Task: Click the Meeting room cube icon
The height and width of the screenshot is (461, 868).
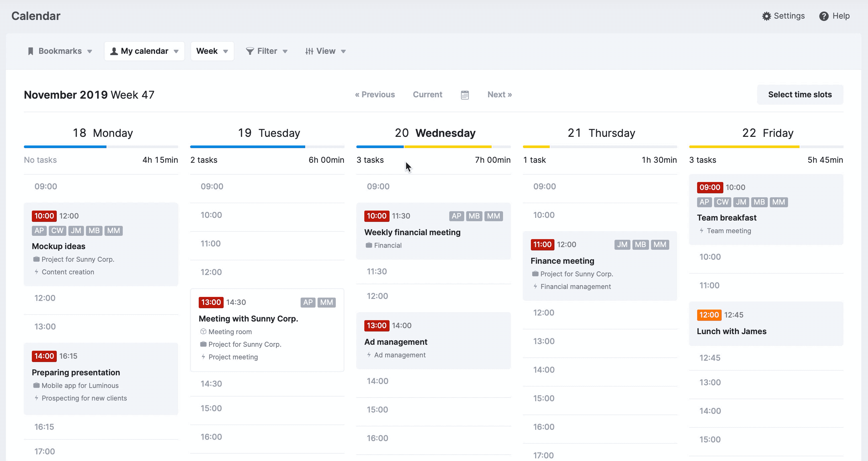Action: coord(203,331)
